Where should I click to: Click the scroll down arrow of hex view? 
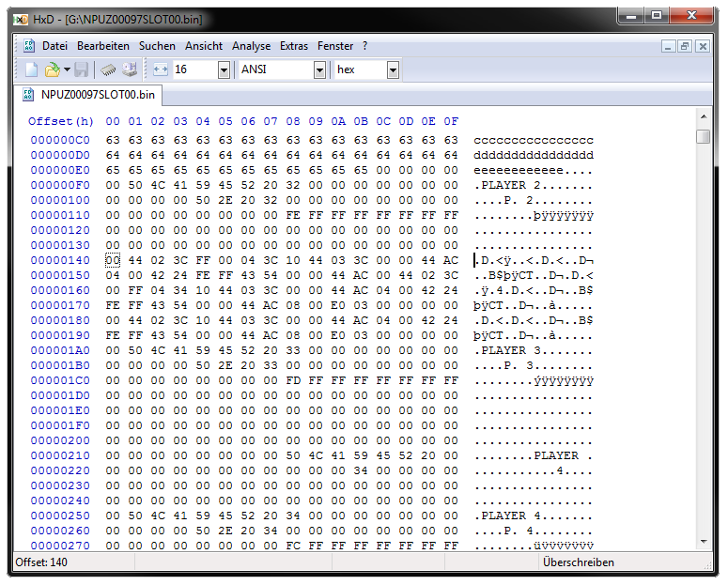click(704, 542)
